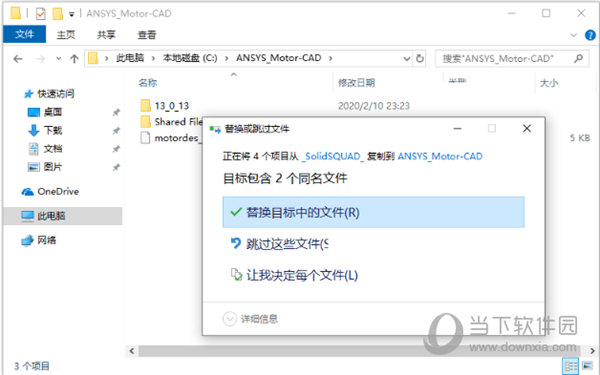Screen dimensions: 600x375
Task: Unpin 图片 via its pin icon
Action: [x=116, y=167]
